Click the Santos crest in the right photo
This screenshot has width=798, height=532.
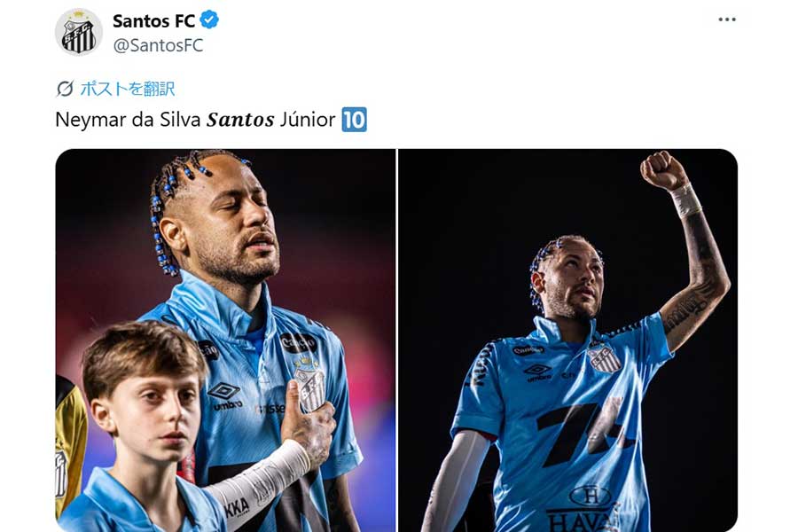(x=604, y=356)
